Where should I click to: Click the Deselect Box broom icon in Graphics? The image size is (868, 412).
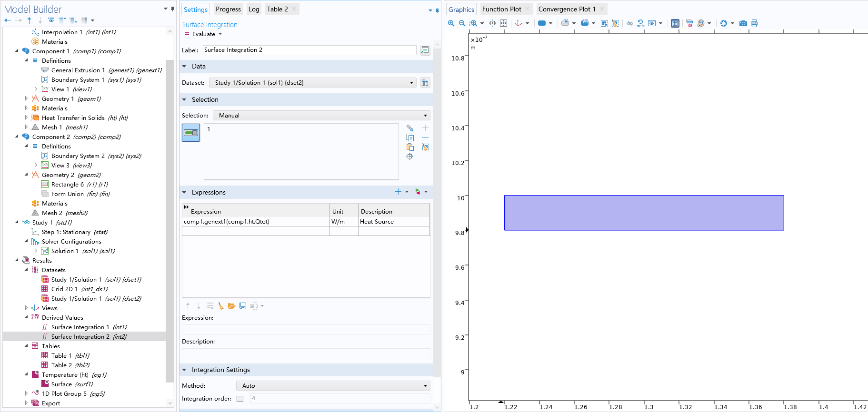[615, 23]
